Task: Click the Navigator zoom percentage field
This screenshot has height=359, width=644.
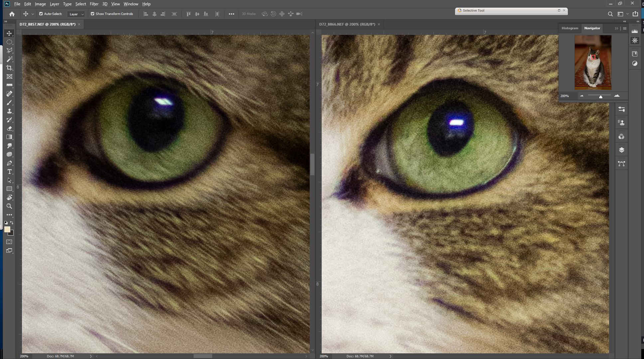Action: point(567,96)
